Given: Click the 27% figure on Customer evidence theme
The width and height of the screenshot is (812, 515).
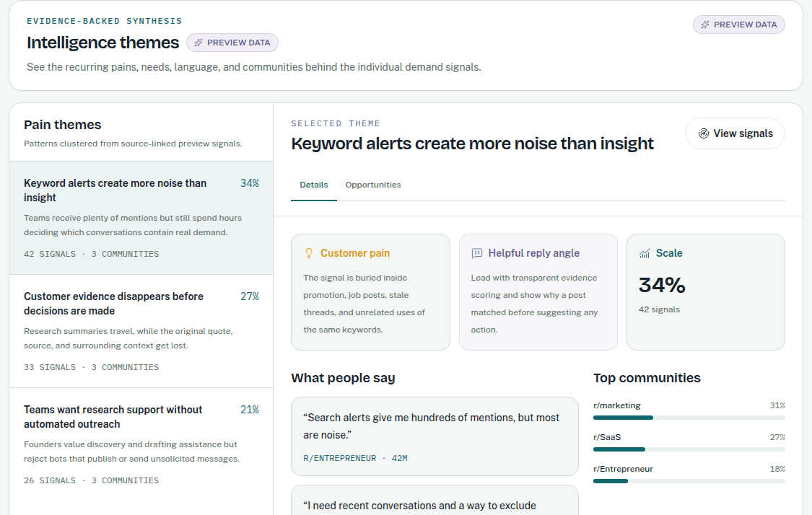Looking at the screenshot, I should click(x=250, y=296).
